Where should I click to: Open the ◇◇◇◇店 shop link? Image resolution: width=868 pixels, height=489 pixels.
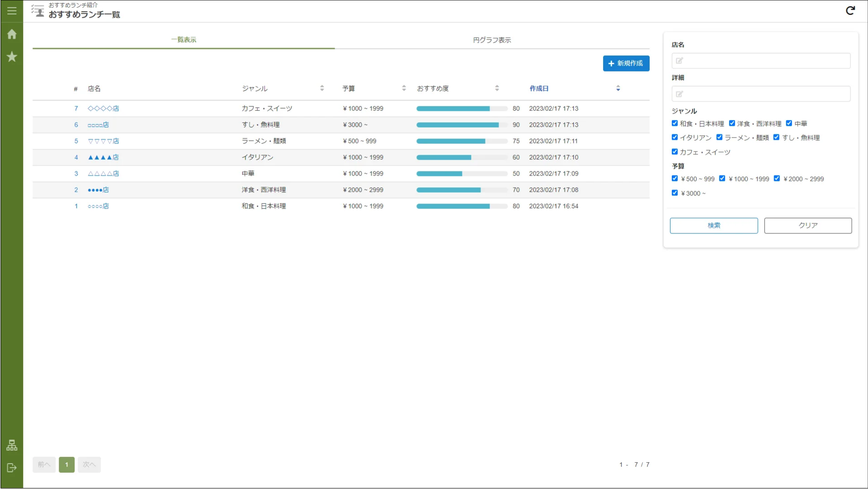point(103,109)
